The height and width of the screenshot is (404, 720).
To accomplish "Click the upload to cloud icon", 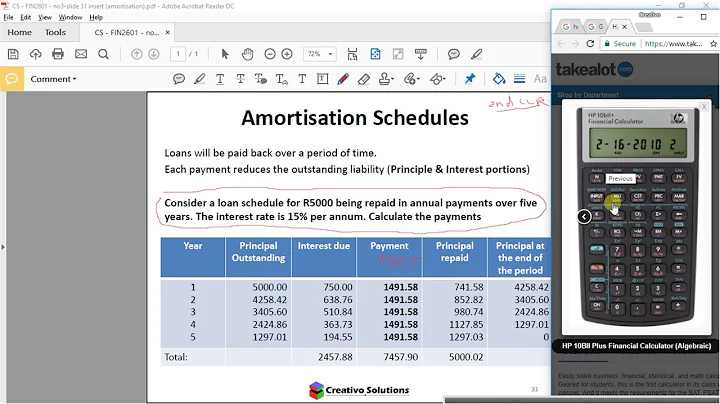I will click(35, 54).
